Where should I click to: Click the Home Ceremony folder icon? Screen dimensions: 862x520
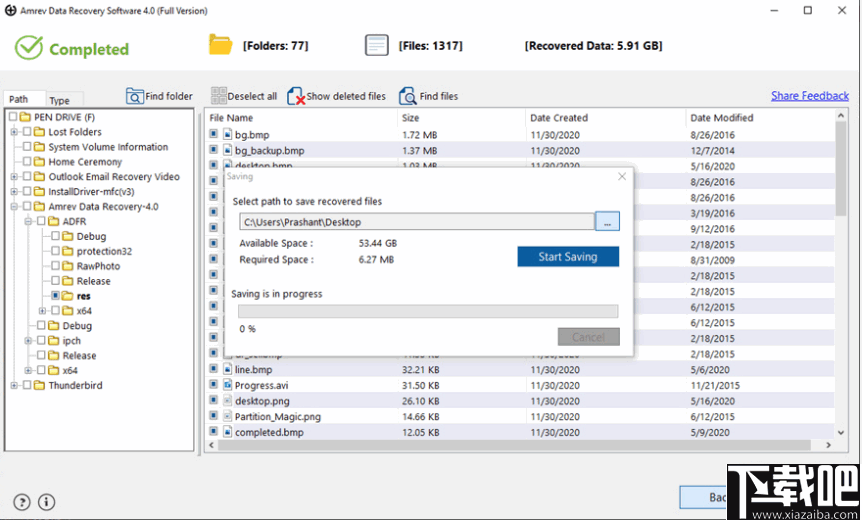pyautogui.click(x=39, y=162)
